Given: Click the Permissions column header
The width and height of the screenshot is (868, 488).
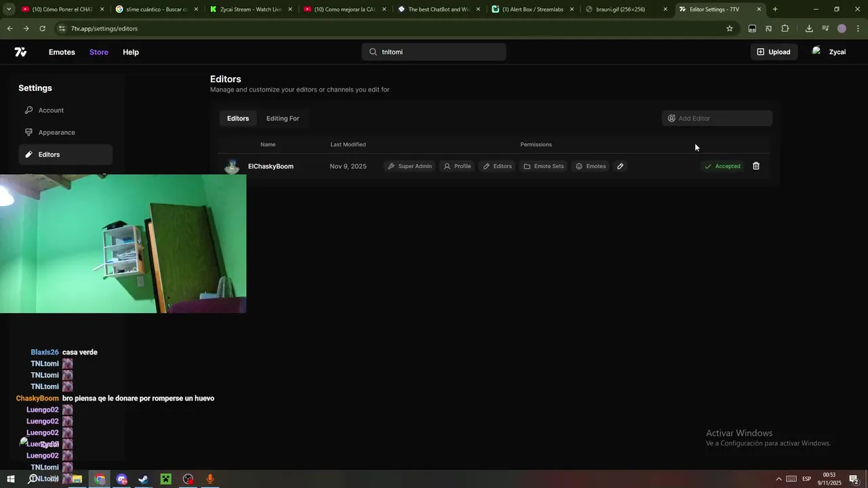Looking at the screenshot, I should (536, 144).
